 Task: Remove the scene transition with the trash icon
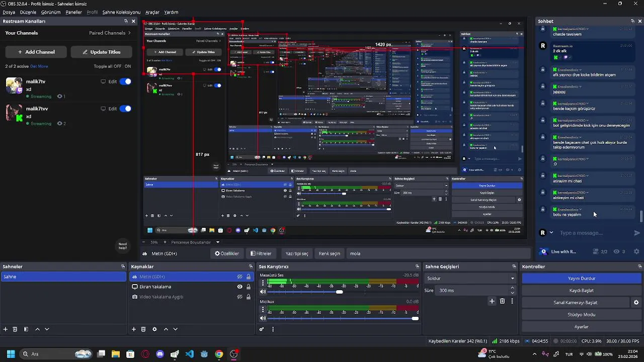point(502,301)
